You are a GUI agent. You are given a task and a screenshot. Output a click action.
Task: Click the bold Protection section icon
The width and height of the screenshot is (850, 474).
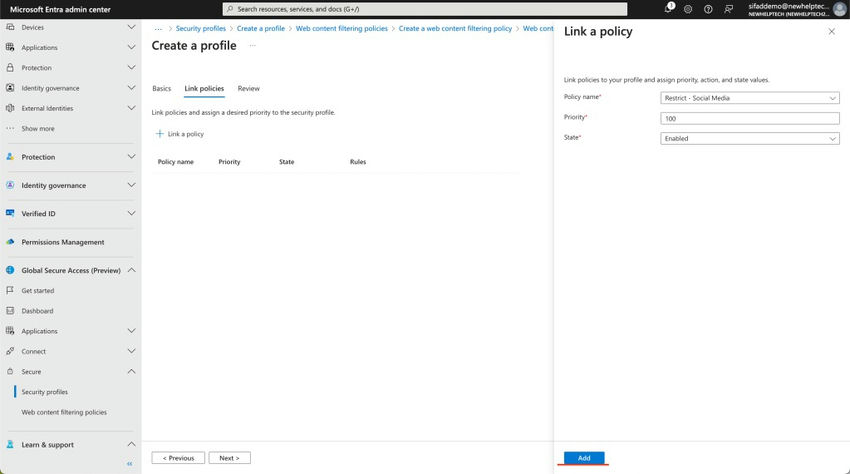[x=10, y=157]
